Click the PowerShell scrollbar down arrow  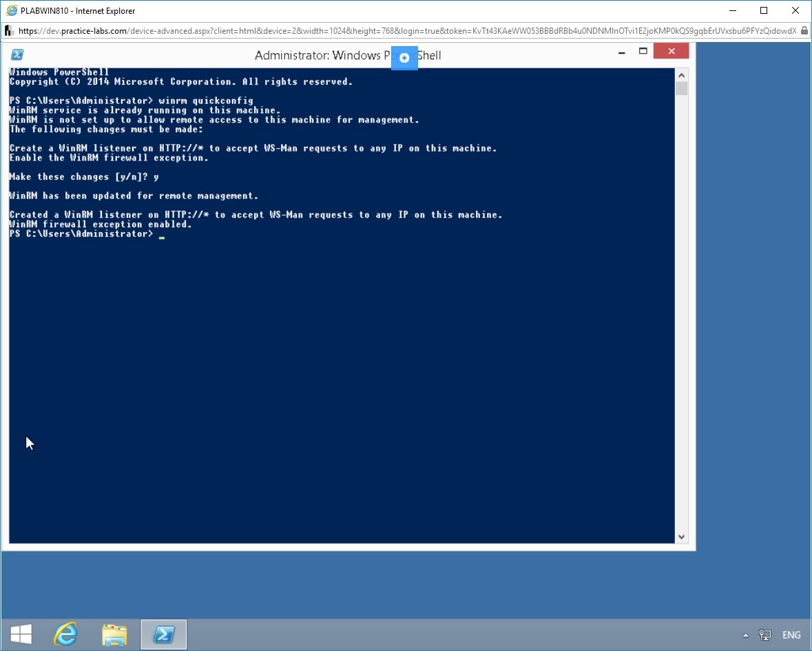tap(682, 537)
